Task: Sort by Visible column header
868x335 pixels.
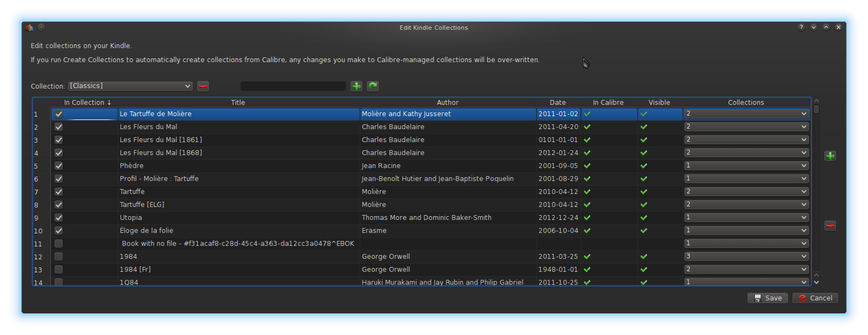Action: 660,103
